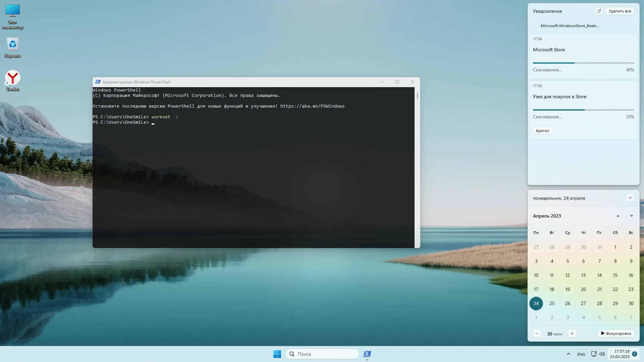Click Удалить все notifications button
Image resolution: width=644 pixels, height=362 pixels.
coord(620,11)
